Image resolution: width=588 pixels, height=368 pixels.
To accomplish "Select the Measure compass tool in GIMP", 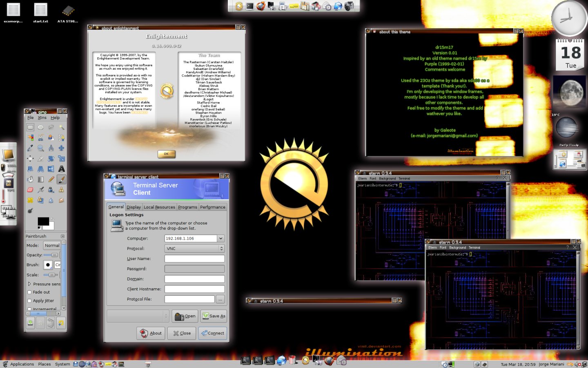I will coord(51,148).
